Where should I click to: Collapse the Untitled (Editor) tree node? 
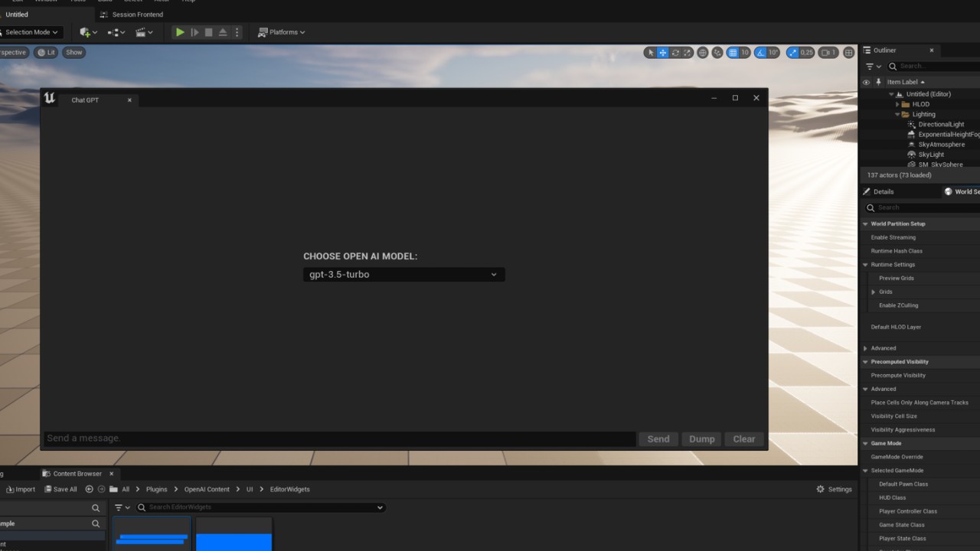891,94
